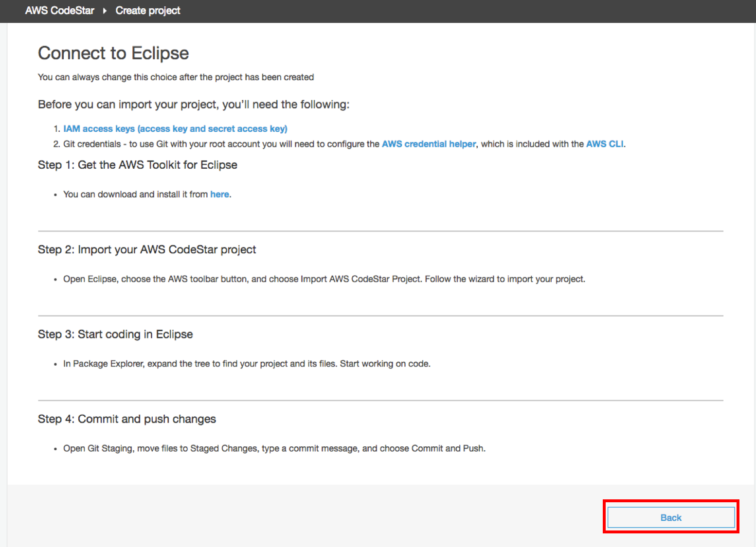Click the Step 1 AWS Toolkit heading
This screenshot has width=756, height=547.
[137, 165]
